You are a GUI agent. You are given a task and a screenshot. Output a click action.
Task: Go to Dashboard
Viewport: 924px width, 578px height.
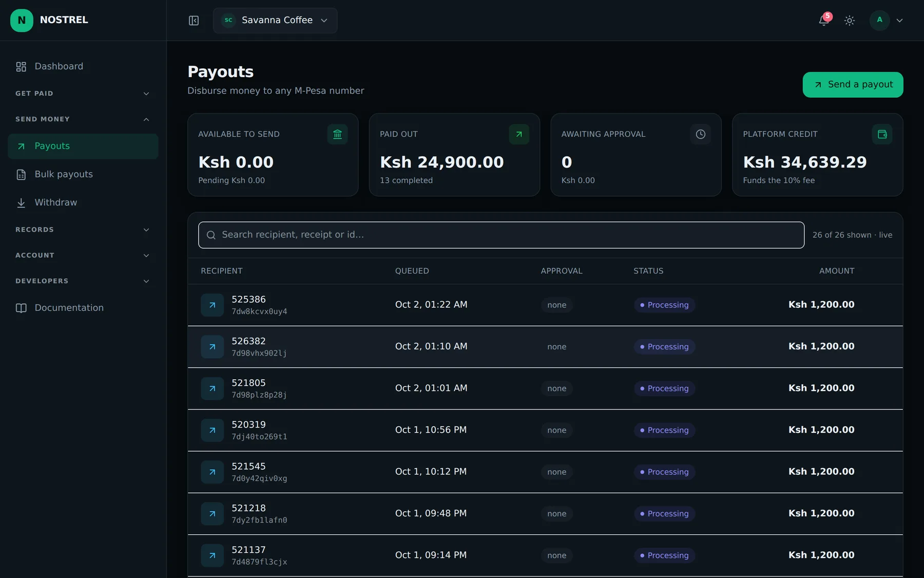83,66
